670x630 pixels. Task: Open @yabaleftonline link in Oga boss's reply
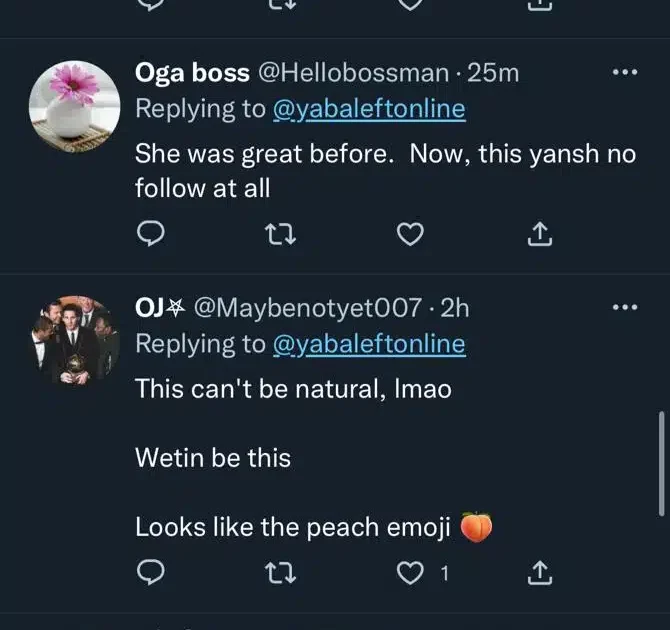pyautogui.click(x=369, y=109)
